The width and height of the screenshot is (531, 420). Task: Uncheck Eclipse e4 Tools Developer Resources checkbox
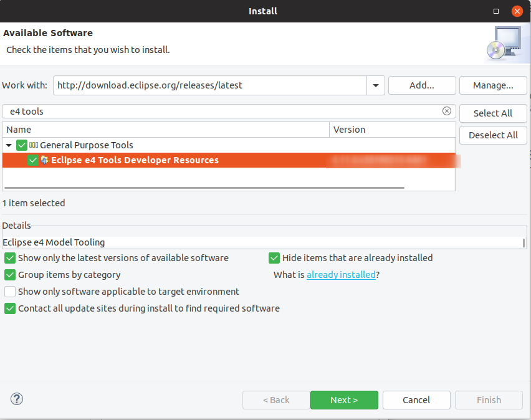[x=33, y=160]
